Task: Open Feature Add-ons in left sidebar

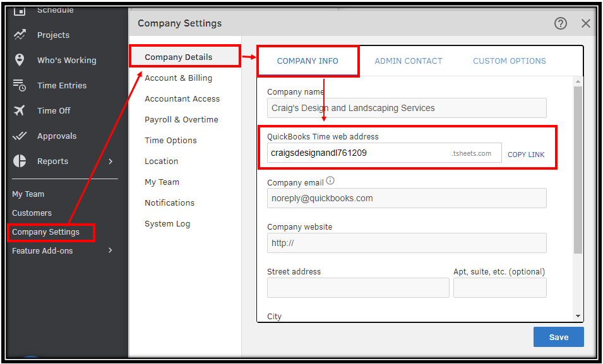Action: pos(42,250)
